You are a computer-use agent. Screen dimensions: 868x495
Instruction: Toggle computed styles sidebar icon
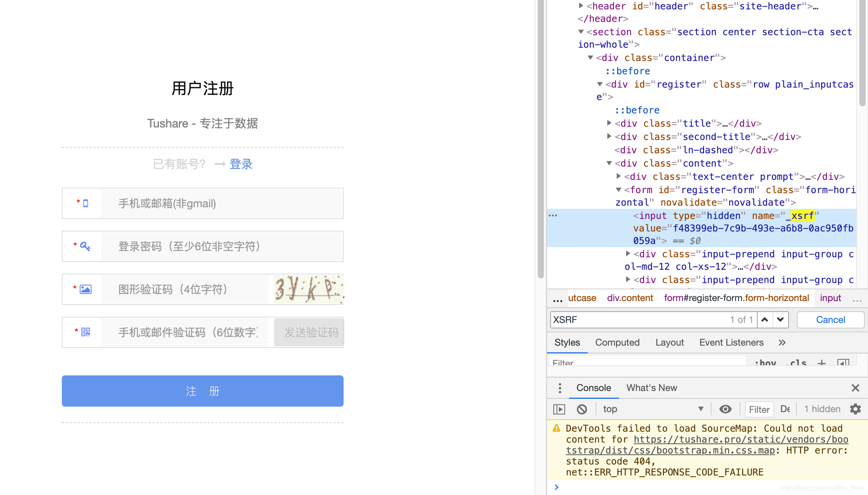[843, 363]
